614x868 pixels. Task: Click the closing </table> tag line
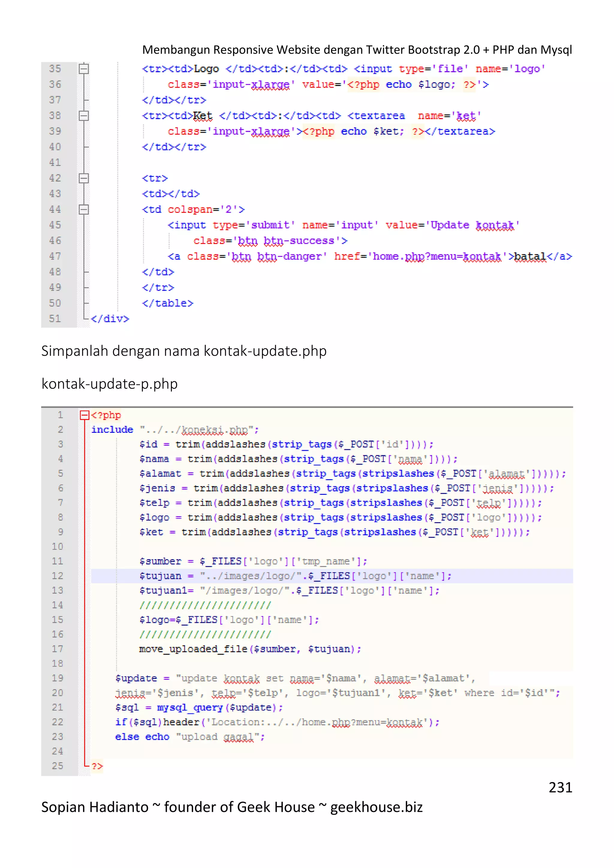pos(168,303)
